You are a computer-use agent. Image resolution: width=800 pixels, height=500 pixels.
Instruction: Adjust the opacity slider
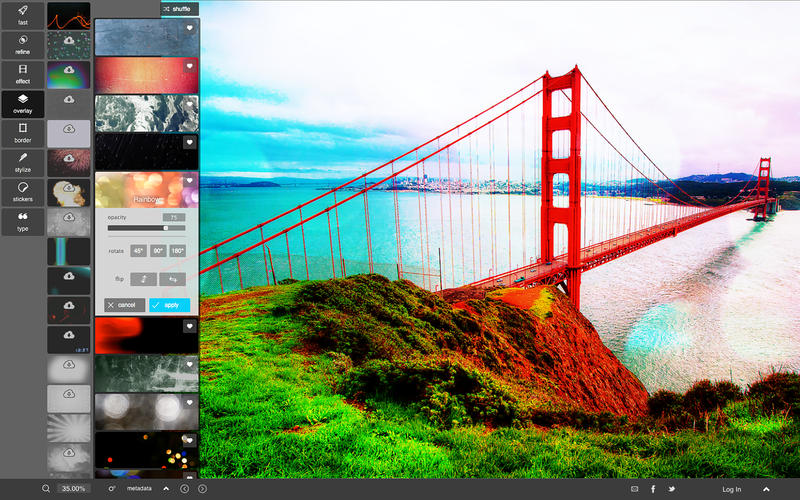(x=165, y=228)
